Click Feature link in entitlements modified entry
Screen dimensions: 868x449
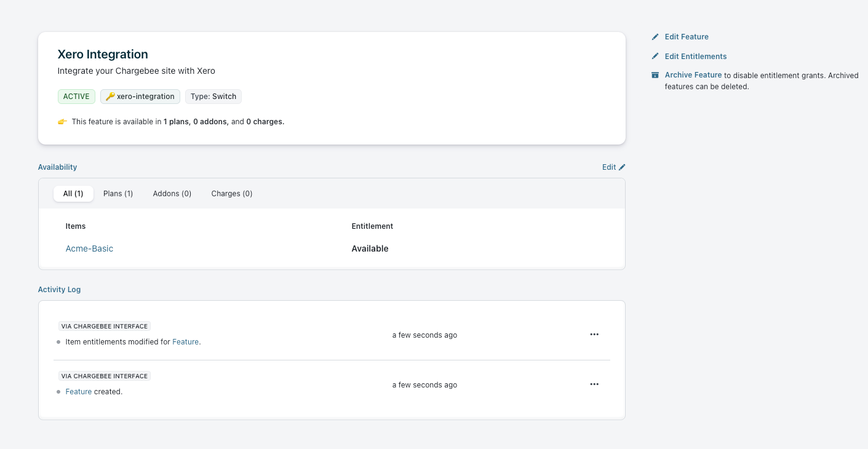tap(185, 342)
